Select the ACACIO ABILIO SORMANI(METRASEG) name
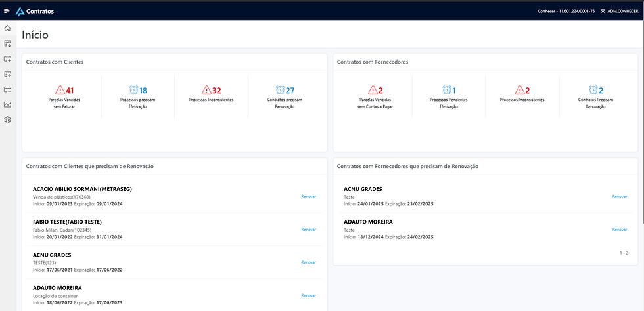The width and height of the screenshot is (644, 311). click(82, 189)
